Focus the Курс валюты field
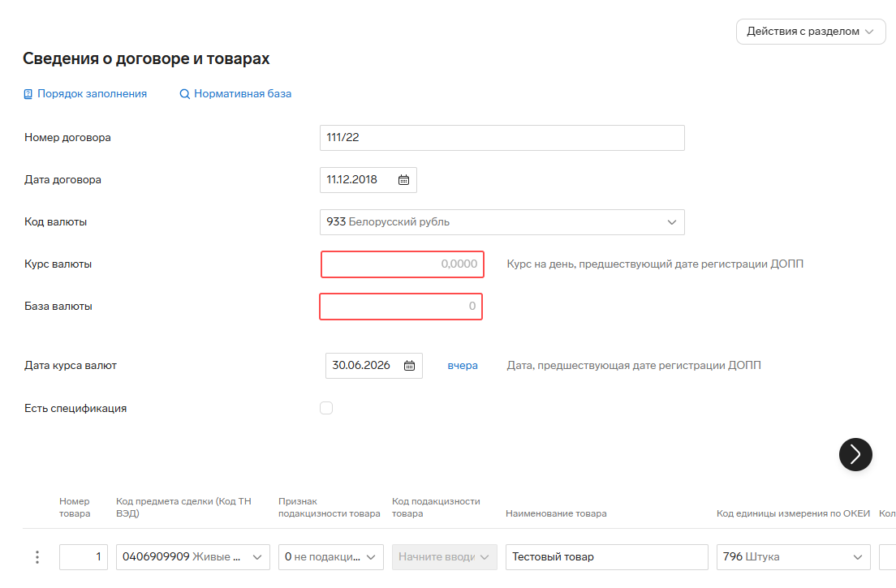Viewport: 896px width, 588px height. pos(403,264)
